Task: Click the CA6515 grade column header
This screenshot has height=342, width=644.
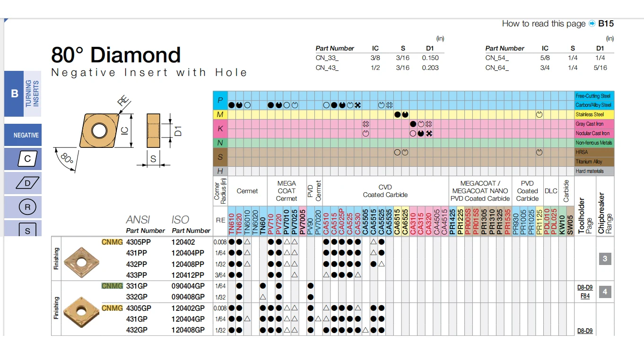Action: point(397,221)
